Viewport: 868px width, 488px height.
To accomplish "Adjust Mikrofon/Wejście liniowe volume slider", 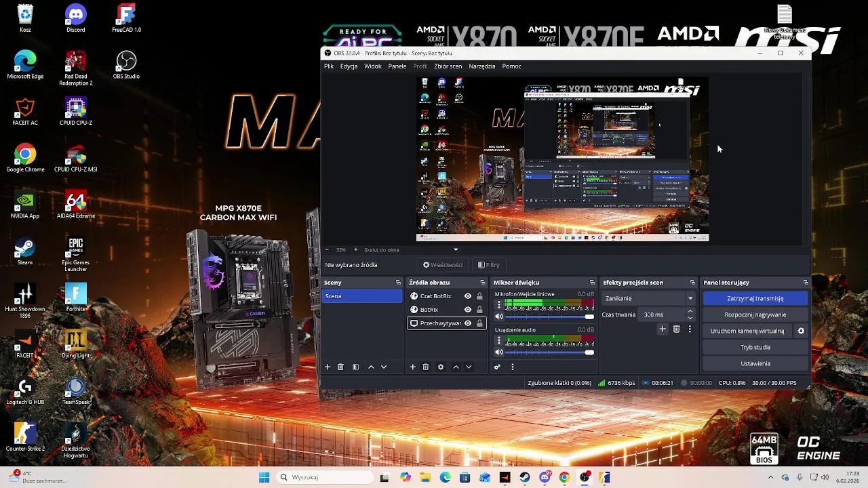I will click(549, 317).
